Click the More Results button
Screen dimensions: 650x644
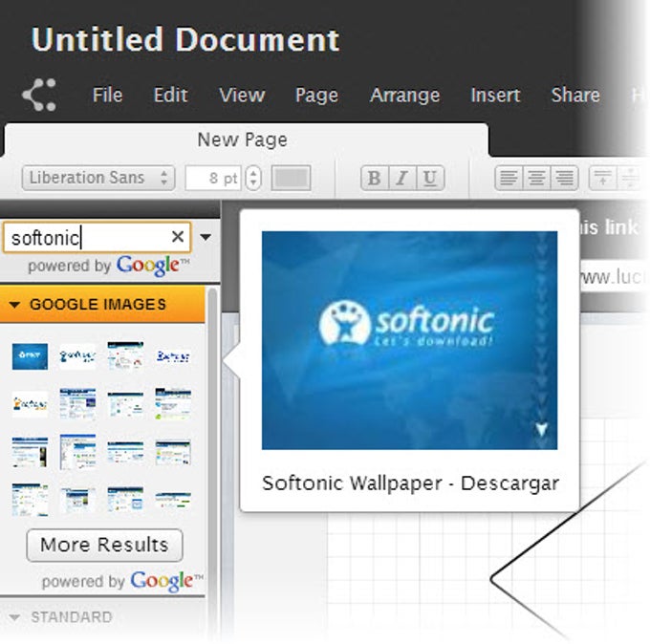point(104,545)
